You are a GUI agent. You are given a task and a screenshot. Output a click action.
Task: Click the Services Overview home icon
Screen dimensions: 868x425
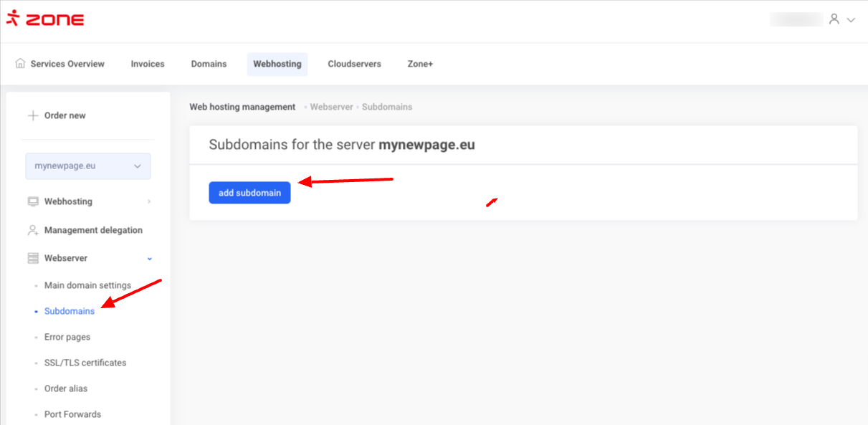click(20, 63)
